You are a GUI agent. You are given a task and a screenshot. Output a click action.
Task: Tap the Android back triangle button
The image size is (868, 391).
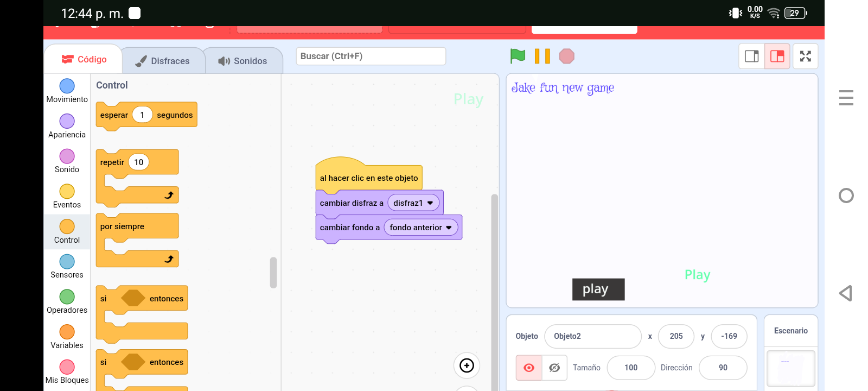click(x=845, y=293)
